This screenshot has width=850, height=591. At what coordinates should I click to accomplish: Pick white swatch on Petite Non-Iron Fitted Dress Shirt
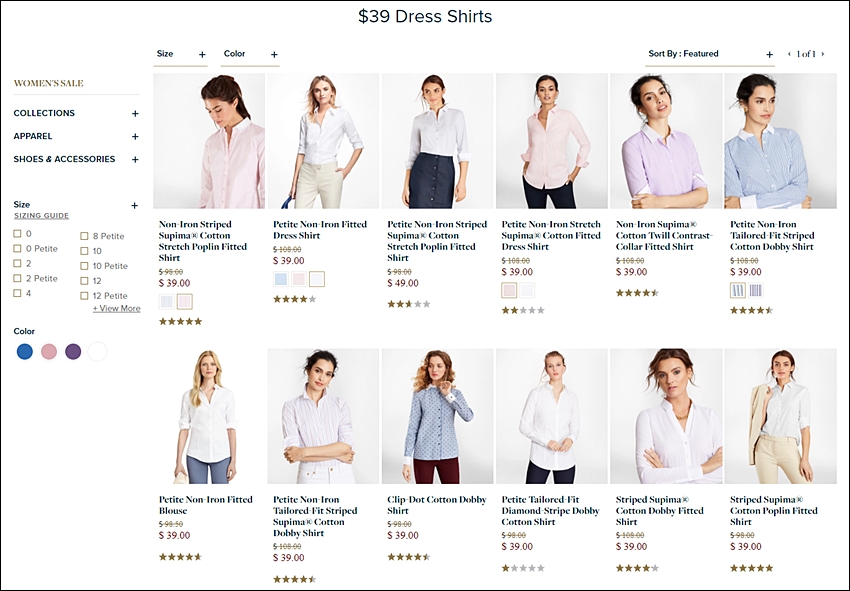[317, 279]
